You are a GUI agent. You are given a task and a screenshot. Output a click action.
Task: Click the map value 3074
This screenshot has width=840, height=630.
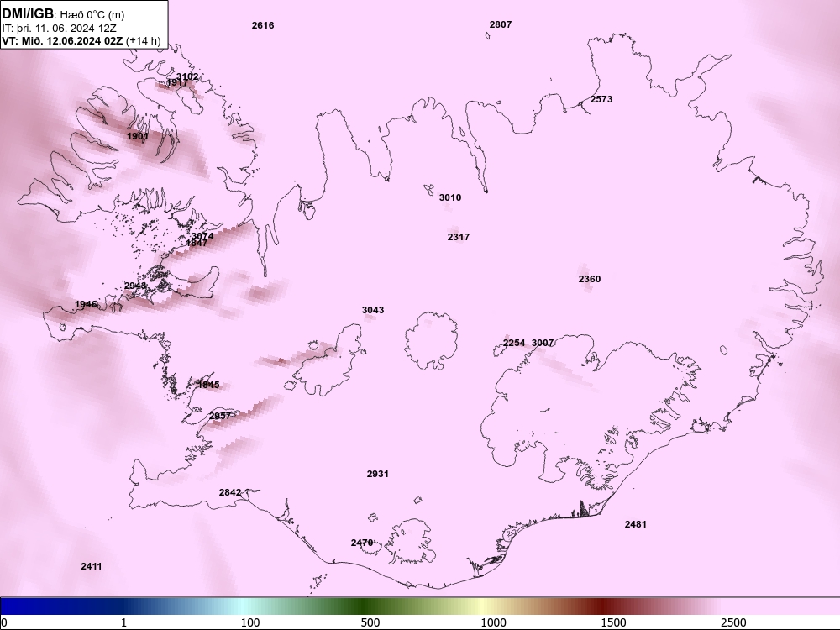[202, 236]
